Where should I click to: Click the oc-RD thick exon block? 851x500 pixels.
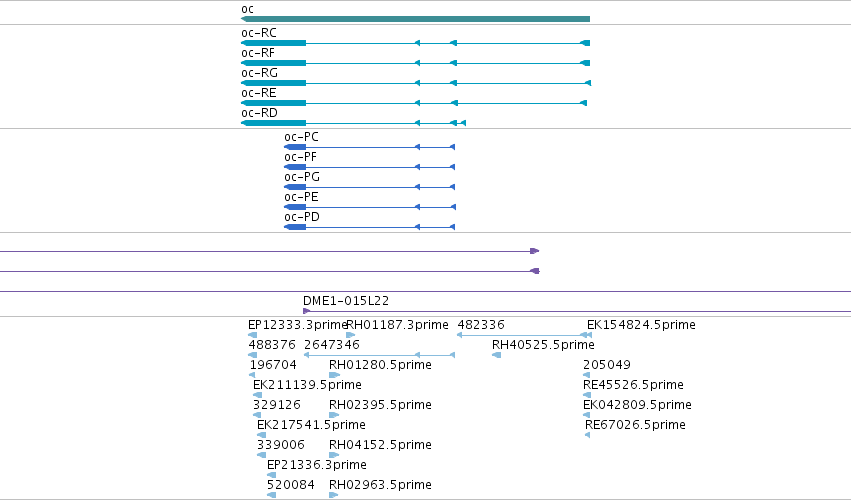pyautogui.click(x=274, y=123)
